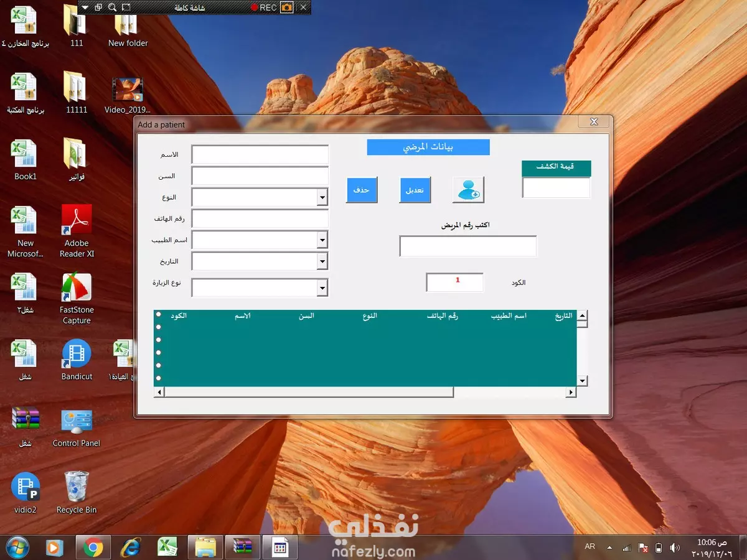Select the 11111 folder desktop icon
Screen dimensions: 747x560
(x=77, y=93)
